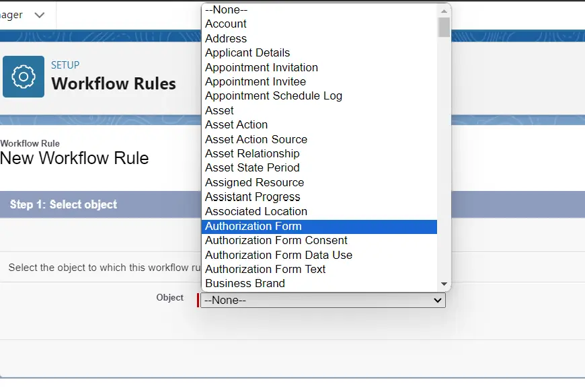This screenshot has height=392, width=585.
Task: Choose Asset Relationship in the list
Action: tap(252, 153)
